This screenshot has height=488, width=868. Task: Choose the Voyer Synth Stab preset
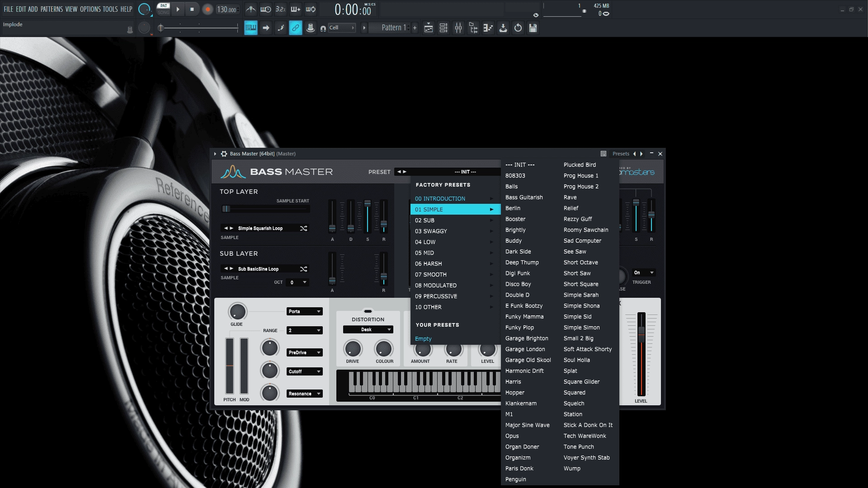point(586,458)
